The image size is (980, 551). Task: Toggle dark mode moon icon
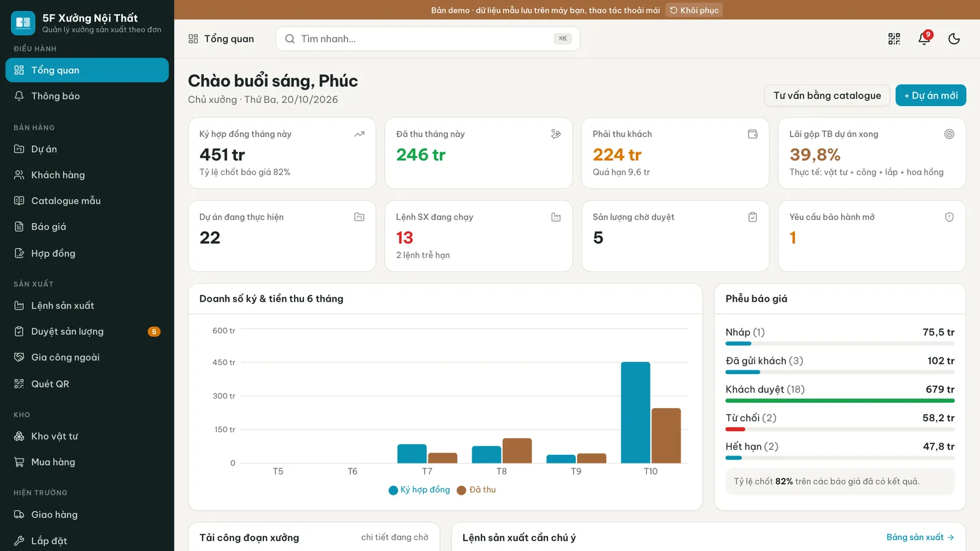tap(954, 39)
